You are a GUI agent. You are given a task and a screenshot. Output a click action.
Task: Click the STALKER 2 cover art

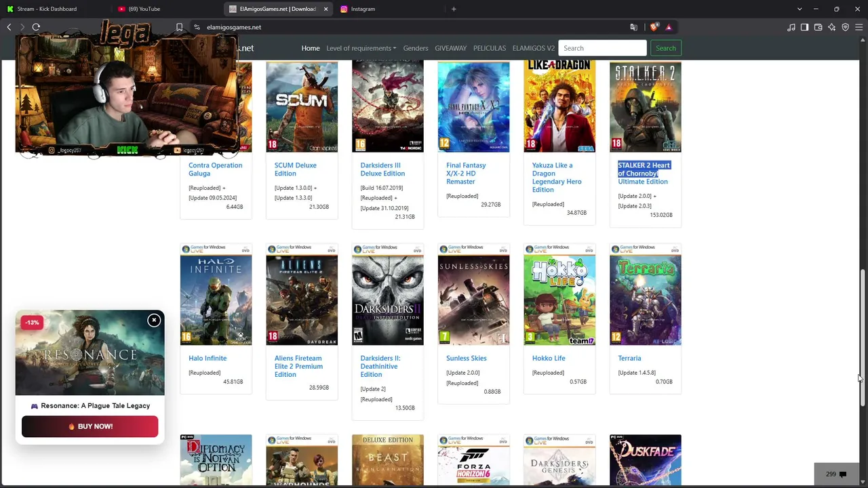[646, 106]
